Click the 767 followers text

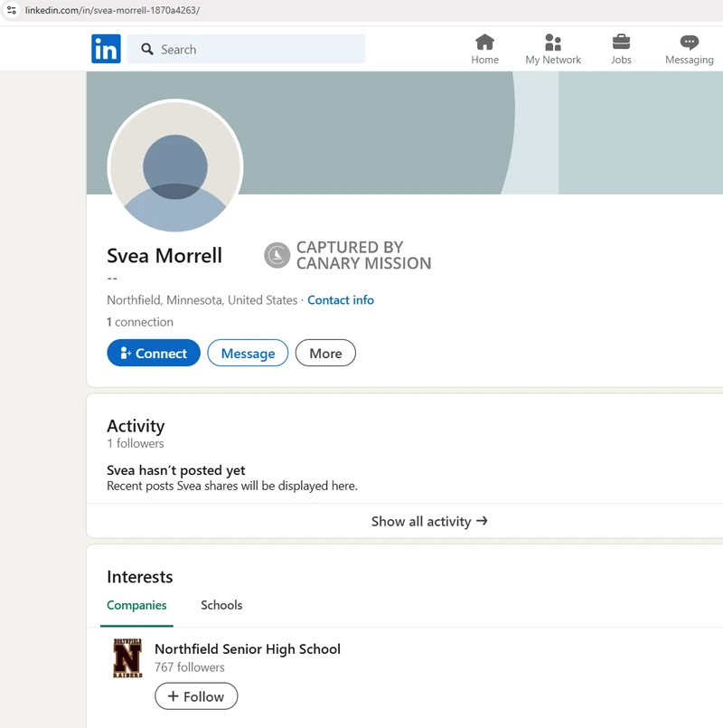pos(189,667)
